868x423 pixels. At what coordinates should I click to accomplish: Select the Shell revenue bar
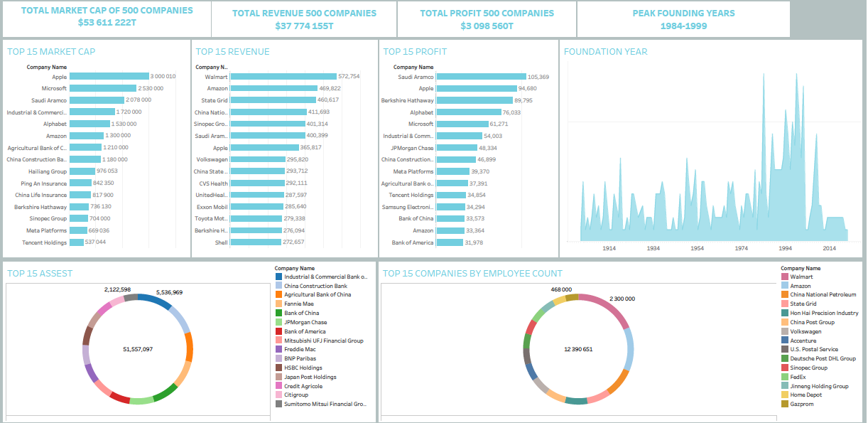tap(256, 242)
